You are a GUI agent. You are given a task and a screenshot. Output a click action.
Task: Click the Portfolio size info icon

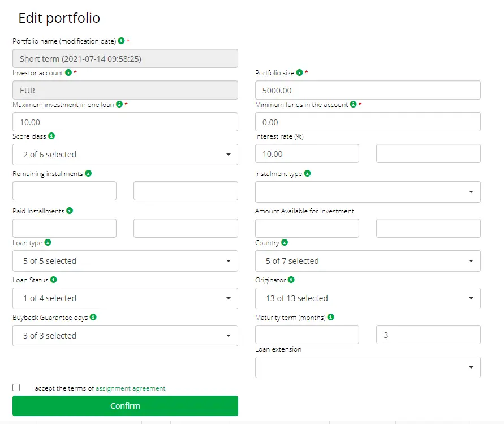(x=299, y=72)
